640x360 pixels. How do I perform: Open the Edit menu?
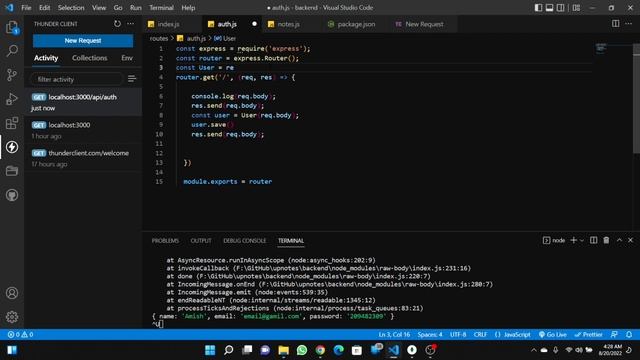click(44, 8)
